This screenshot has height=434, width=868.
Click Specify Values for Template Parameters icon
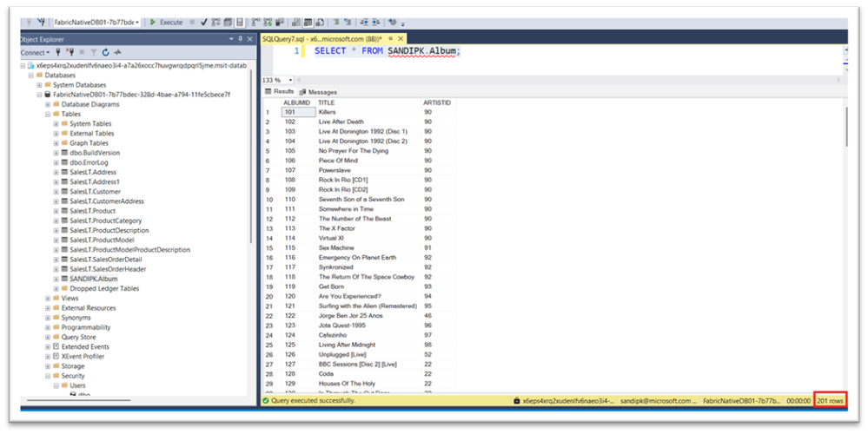(392, 23)
